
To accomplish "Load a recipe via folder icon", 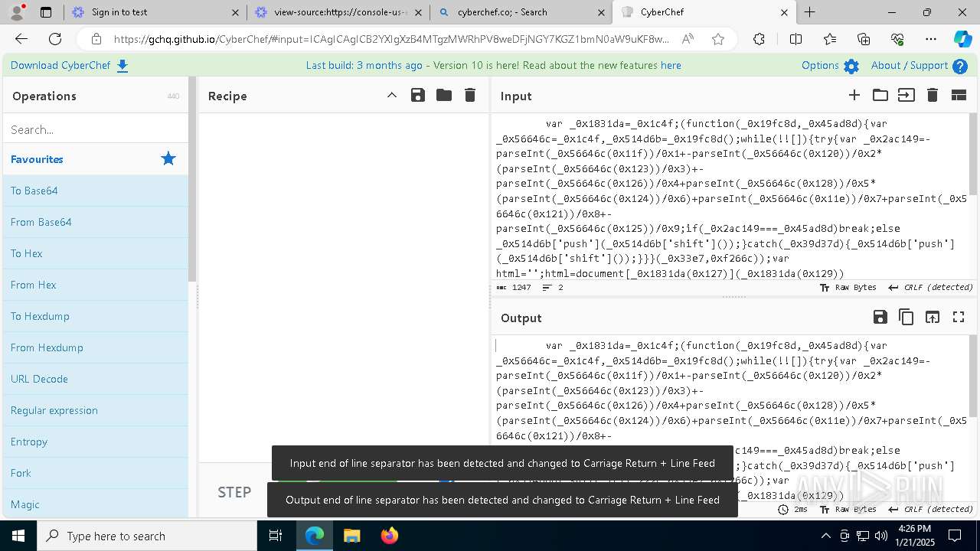I will [444, 96].
